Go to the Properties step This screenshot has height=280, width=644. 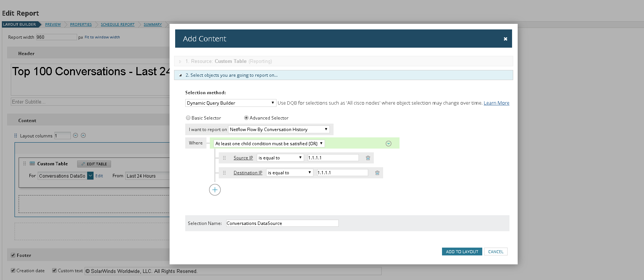pyautogui.click(x=81, y=24)
